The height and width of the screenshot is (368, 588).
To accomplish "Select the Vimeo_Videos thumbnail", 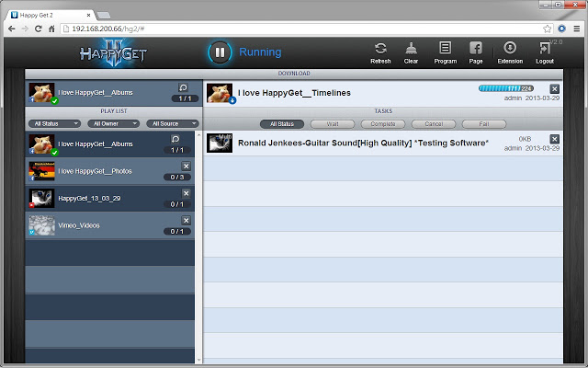I will [x=41, y=225].
